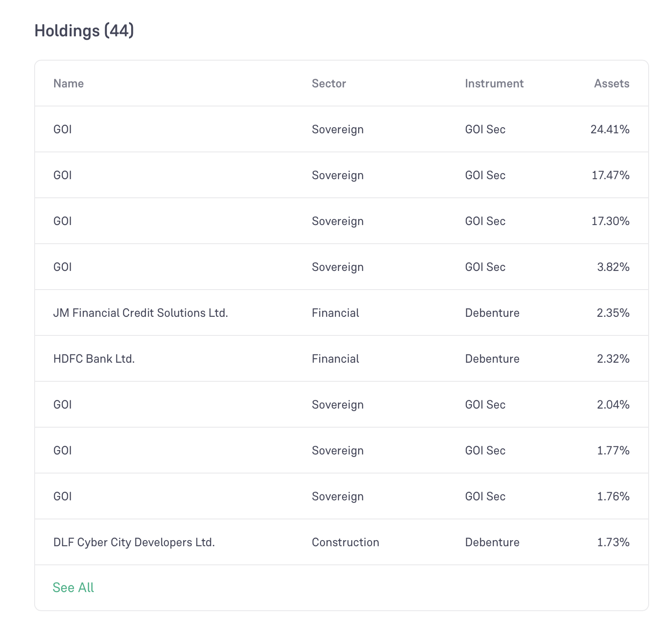Click GOI name in the 3.82% row
This screenshot has width=672, height=625.
[x=62, y=267]
